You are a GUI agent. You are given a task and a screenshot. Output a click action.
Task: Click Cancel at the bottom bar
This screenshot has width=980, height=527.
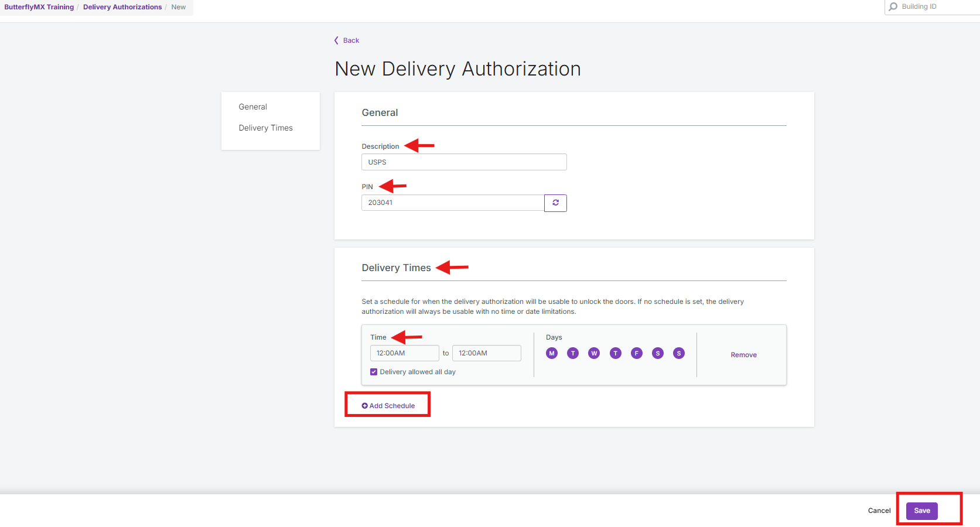[879, 511]
